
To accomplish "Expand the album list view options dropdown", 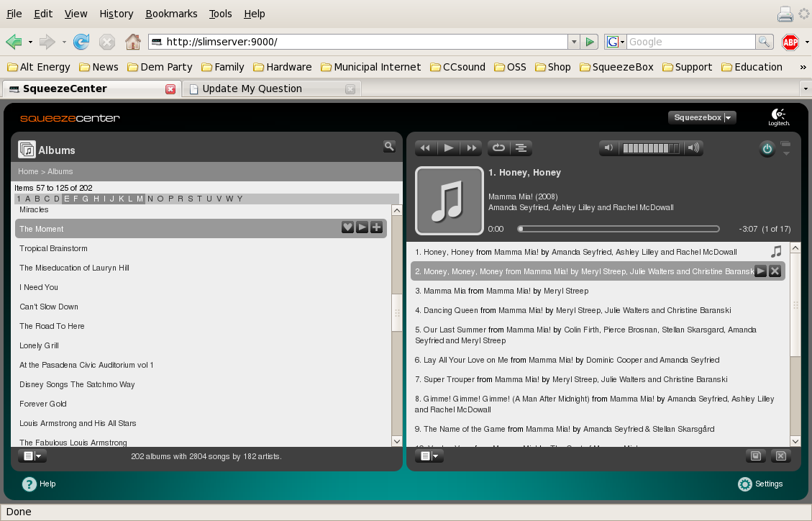I will (32, 456).
